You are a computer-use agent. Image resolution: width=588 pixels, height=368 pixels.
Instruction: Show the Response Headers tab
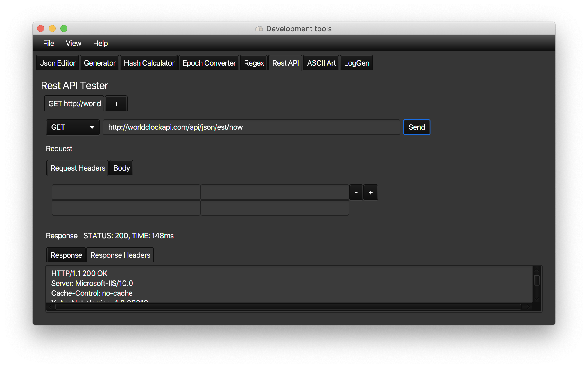click(120, 255)
